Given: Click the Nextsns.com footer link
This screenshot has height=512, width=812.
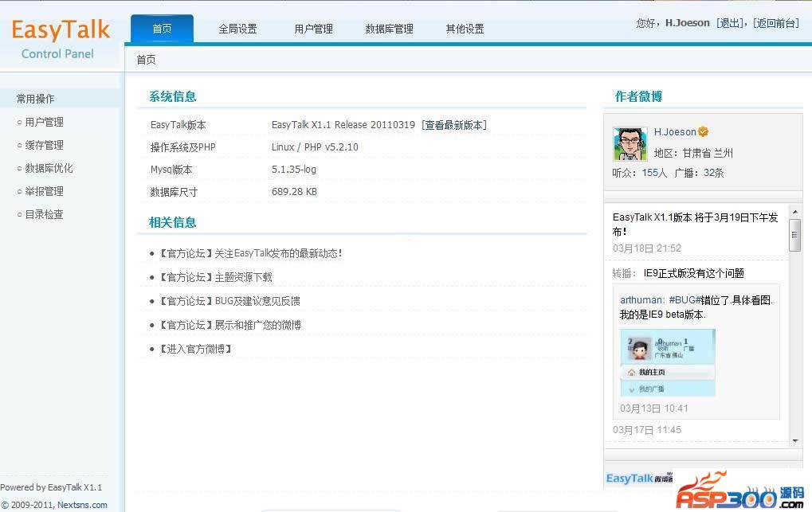Looking at the screenshot, I should (x=82, y=505).
